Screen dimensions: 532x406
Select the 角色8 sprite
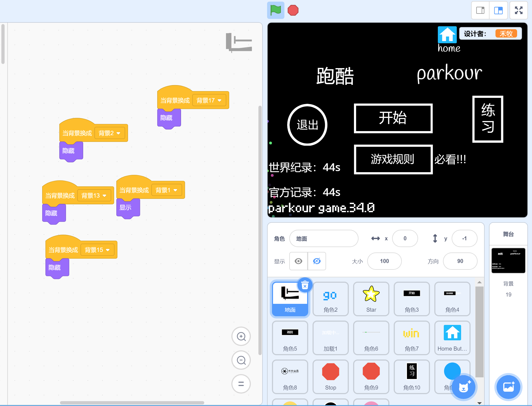(x=290, y=377)
